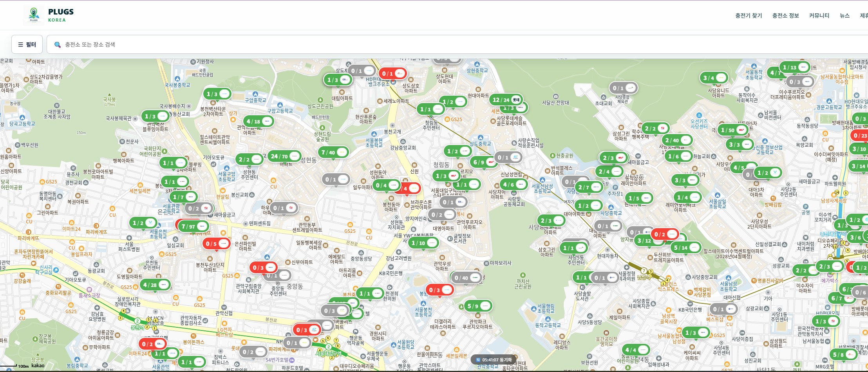
Task: Click the 기원정사 temple label
Action: [x=205, y=62]
